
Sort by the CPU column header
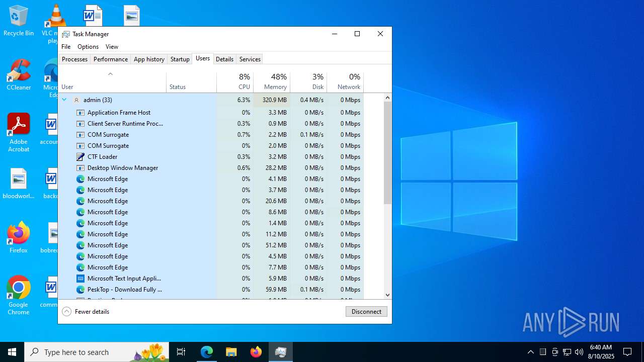(x=235, y=82)
